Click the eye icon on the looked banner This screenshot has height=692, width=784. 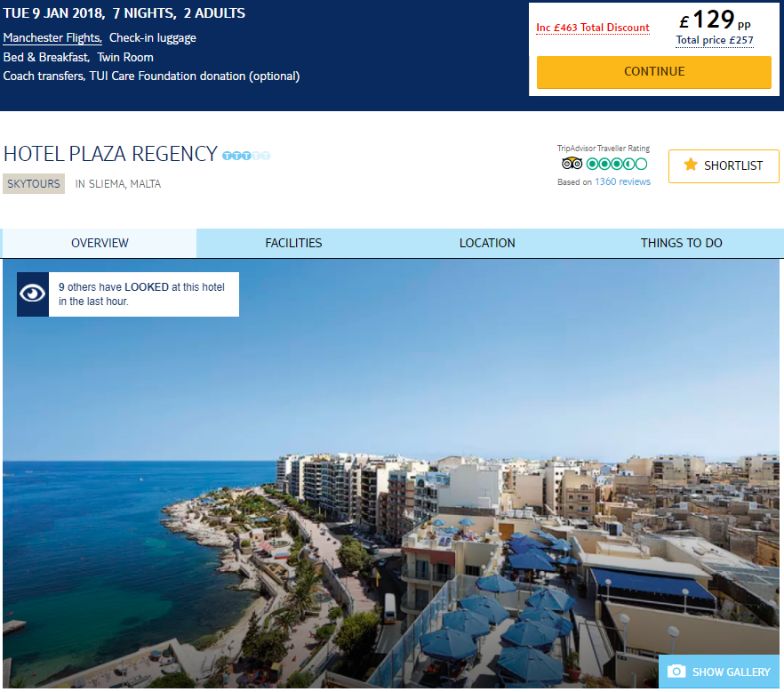pos(33,294)
